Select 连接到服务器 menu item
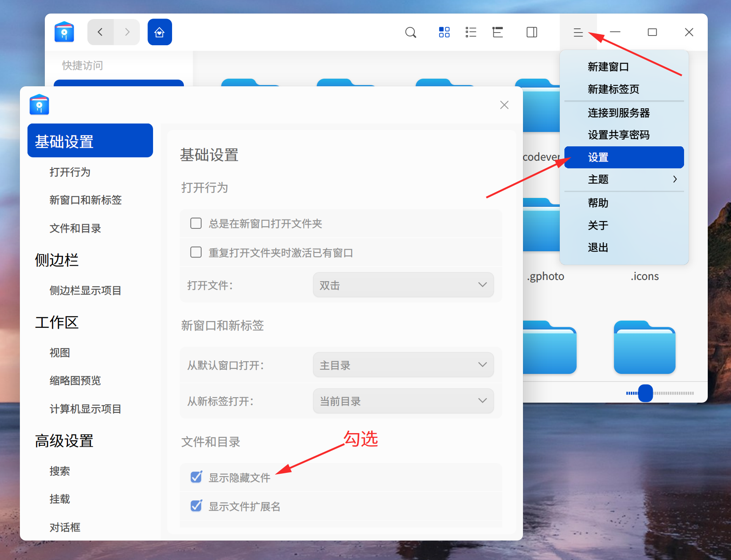The width and height of the screenshot is (731, 560). (624, 113)
